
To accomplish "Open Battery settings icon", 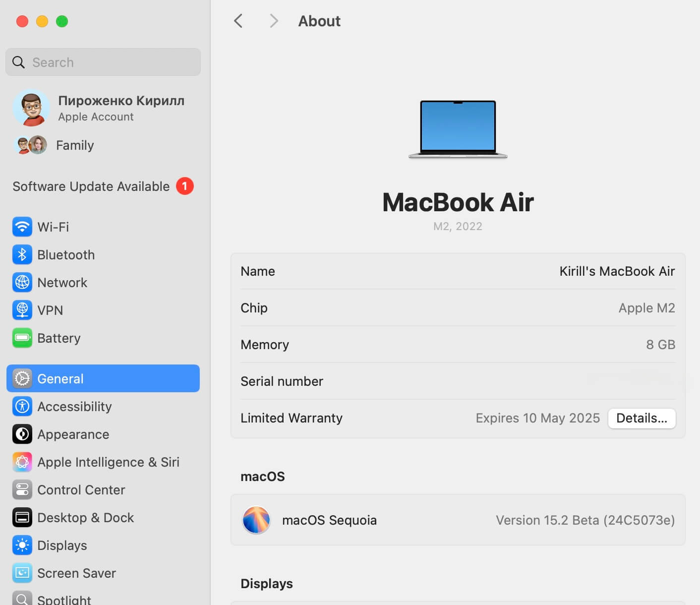I will [22, 338].
